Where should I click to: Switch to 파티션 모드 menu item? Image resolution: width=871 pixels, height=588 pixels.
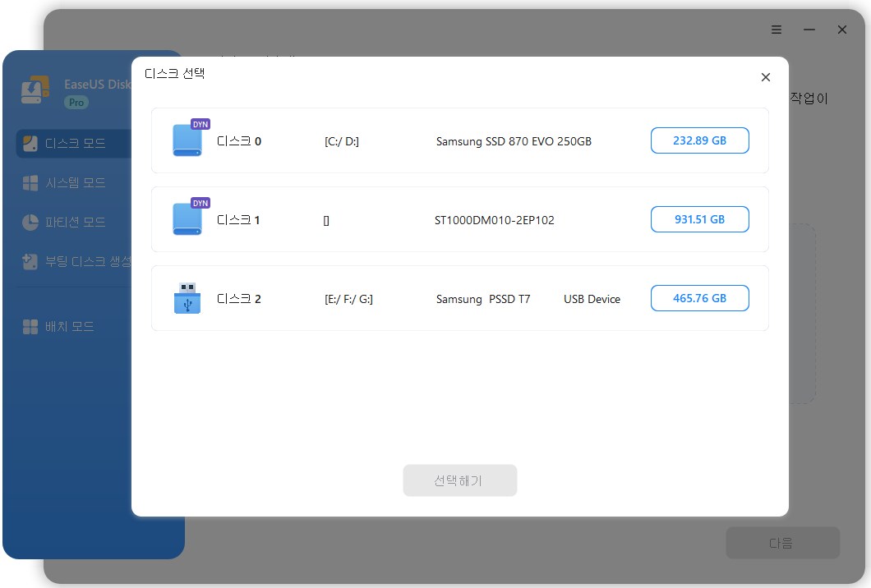pos(75,223)
